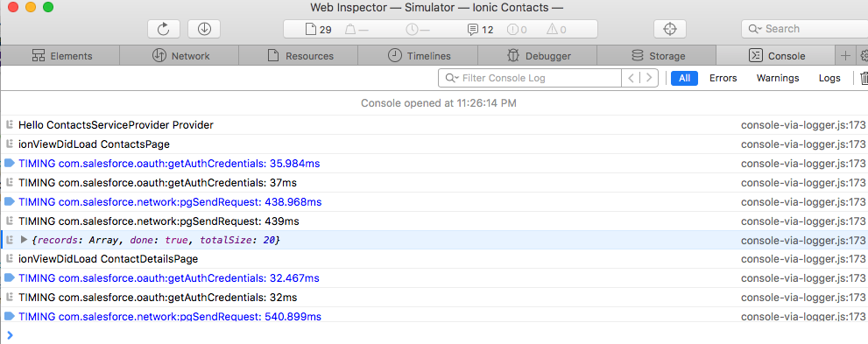Open source link for ionViewDidLoad ContactsPage row
Screen dimensions: 868x344
tap(803, 144)
